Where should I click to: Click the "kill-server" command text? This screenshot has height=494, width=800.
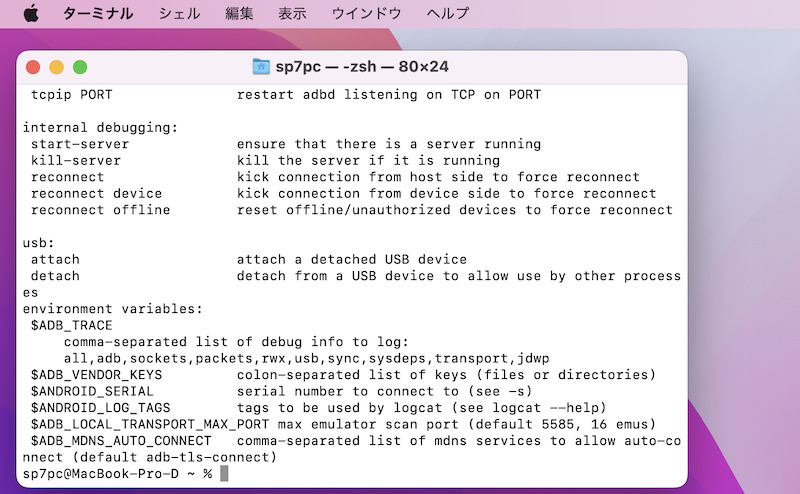point(76,161)
